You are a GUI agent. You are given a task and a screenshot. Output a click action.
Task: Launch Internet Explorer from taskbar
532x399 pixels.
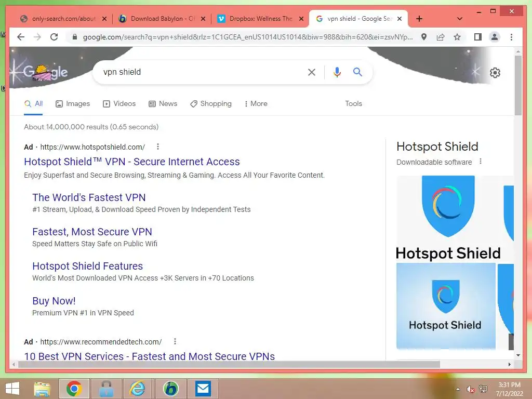point(138,389)
